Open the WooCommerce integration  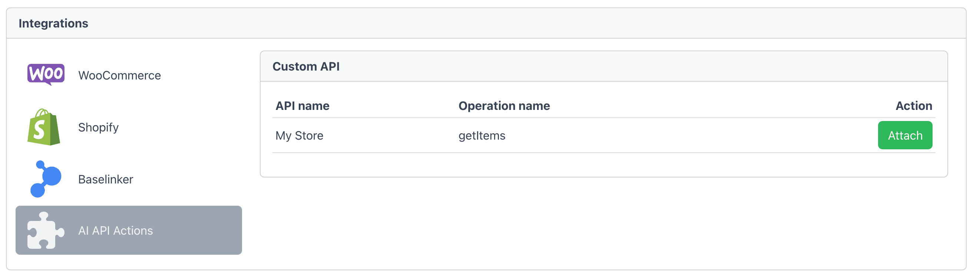tap(119, 75)
